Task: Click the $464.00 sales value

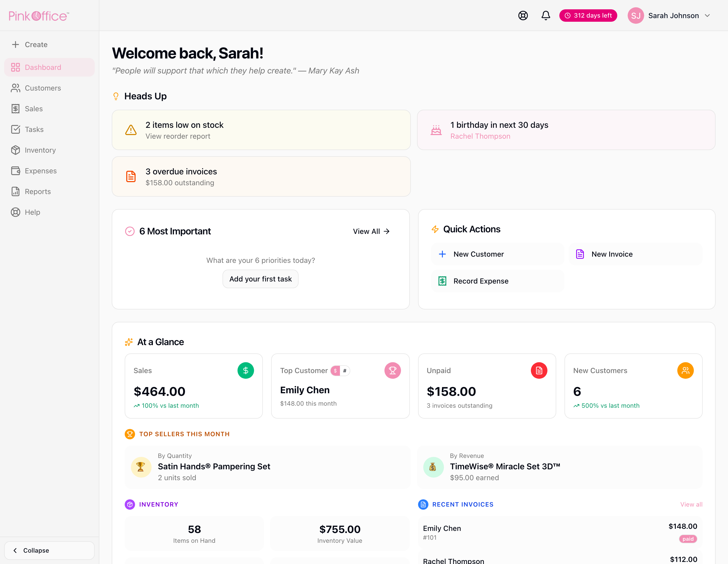Action: pos(159,391)
